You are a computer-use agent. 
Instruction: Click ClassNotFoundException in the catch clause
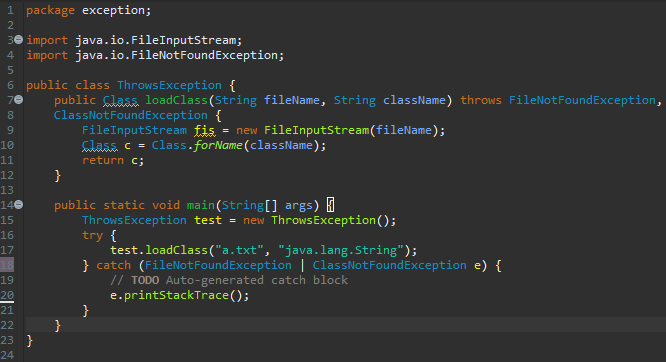click(x=389, y=265)
